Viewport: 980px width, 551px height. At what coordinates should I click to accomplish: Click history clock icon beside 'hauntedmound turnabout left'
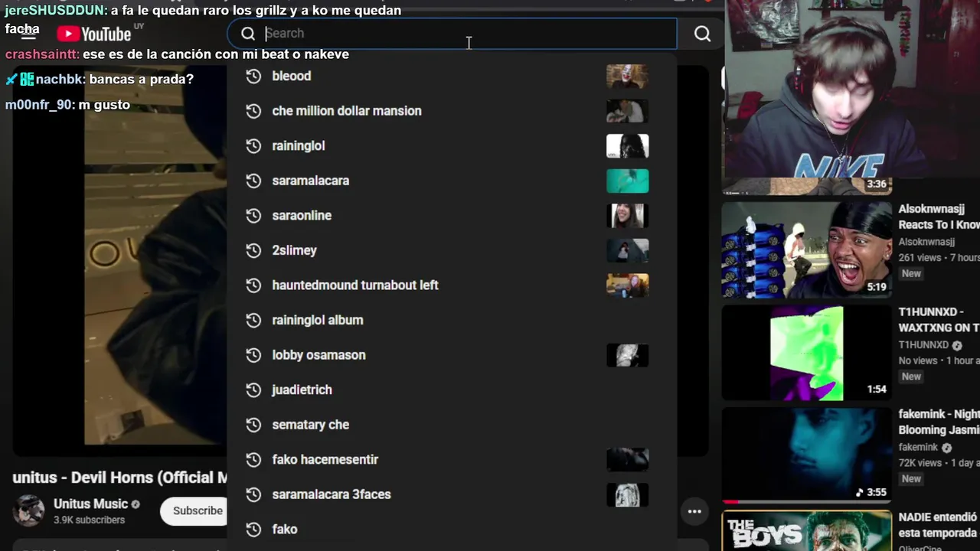tap(253, 285)
